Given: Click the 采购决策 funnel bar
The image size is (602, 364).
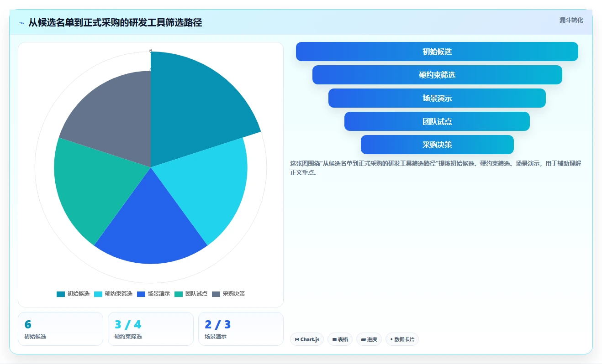Looking at the screenshot, I should coord(437,145).
